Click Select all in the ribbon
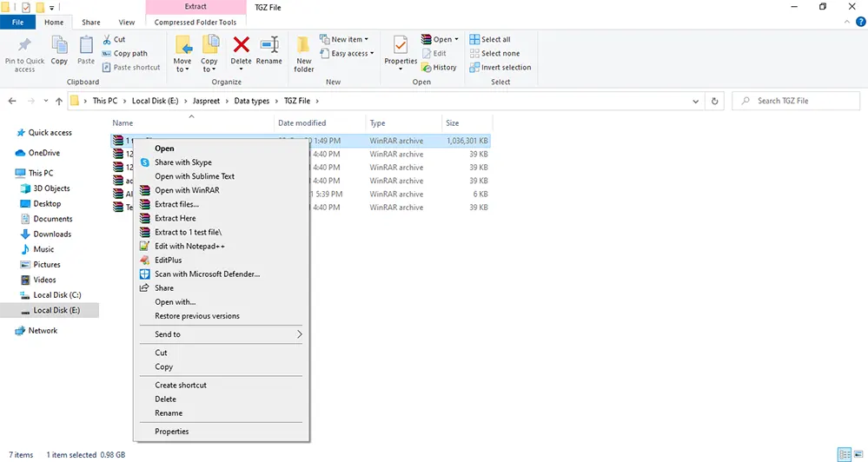This screenshot has height=462, width=868. tap(490, 39)
